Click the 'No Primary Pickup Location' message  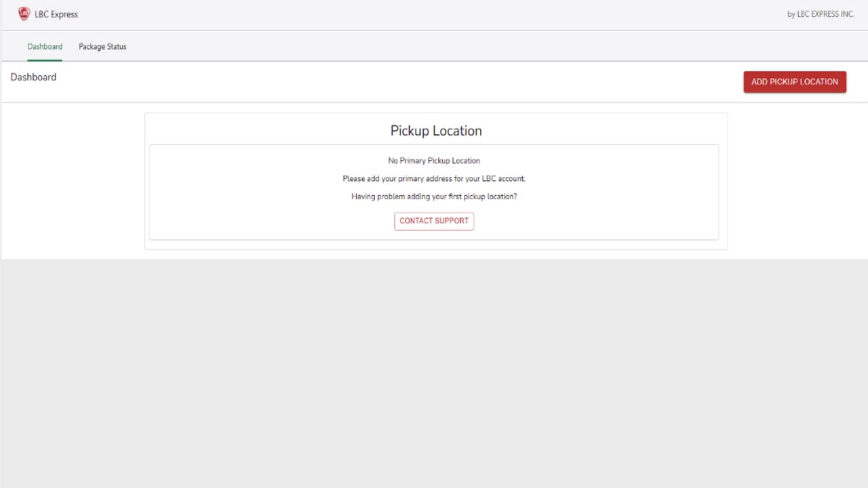click(434, 161)
